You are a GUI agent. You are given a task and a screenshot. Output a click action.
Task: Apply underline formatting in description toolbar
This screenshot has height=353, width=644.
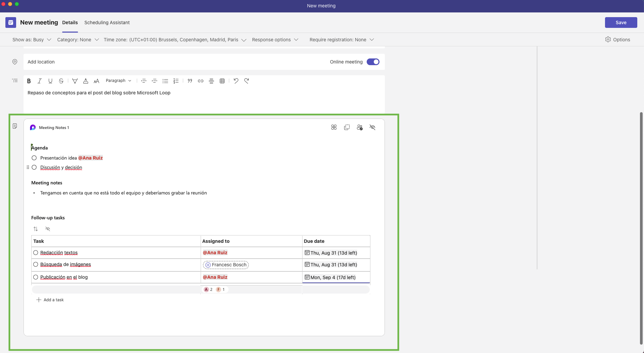click(50, 81)
